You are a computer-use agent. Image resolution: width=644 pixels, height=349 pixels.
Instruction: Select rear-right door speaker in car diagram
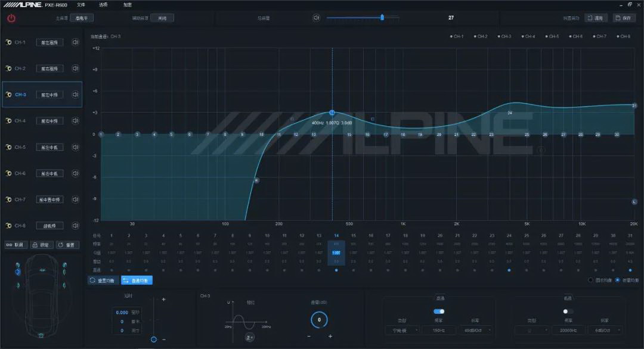coord(64,285)
